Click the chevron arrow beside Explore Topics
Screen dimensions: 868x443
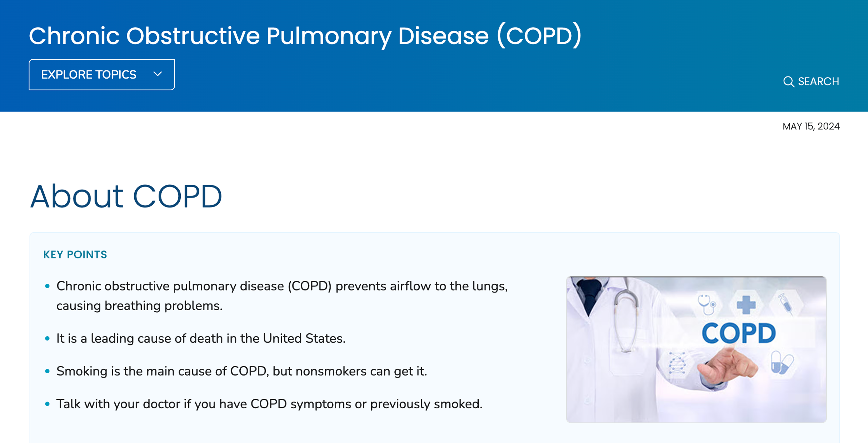point(158,74)
